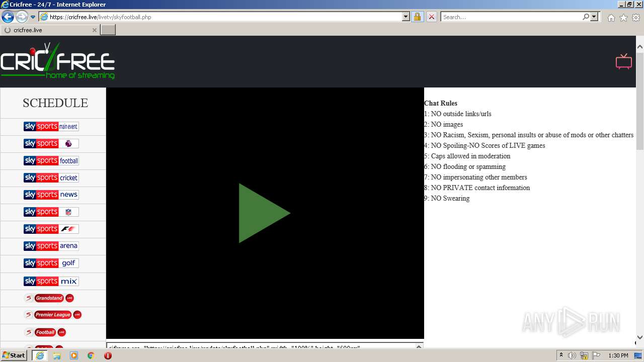Open the Sky Sports NFL channel

[51, 212]
